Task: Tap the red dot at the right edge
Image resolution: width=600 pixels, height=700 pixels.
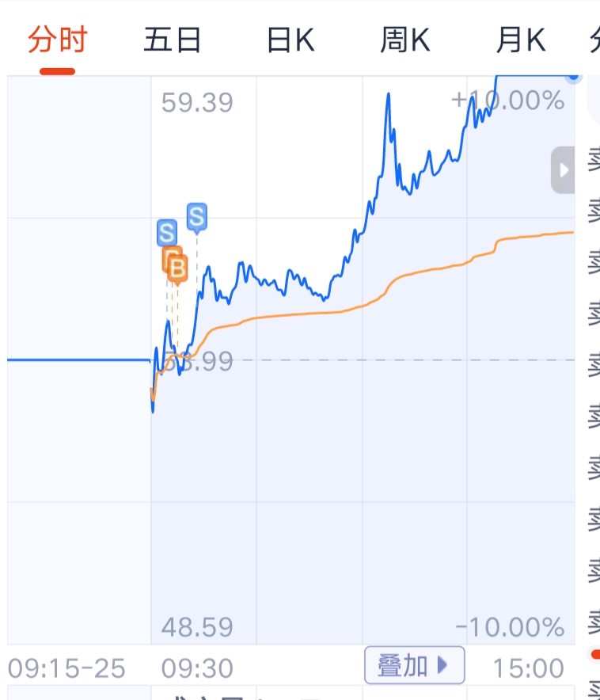Action: pyautogui.click(x=595, y=654)
